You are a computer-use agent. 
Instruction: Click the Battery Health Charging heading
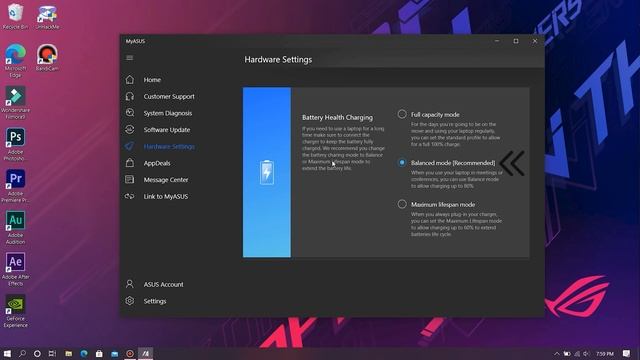click(338, 117)
